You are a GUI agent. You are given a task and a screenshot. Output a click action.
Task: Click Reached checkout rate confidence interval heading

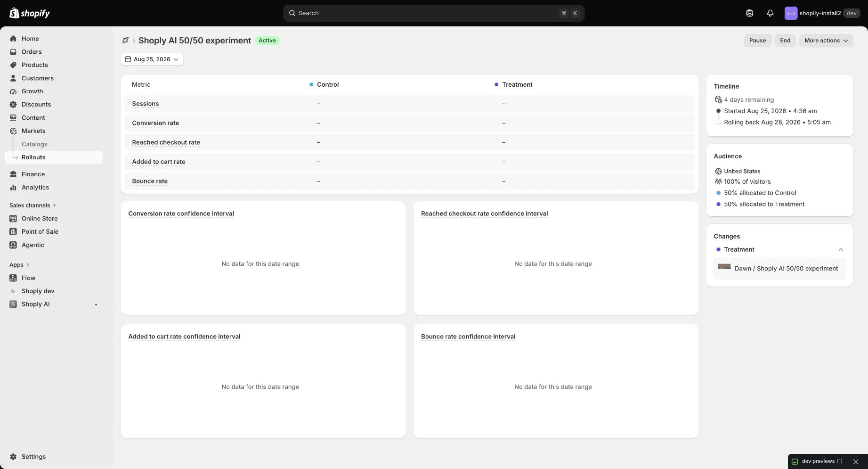pos(485,214)
